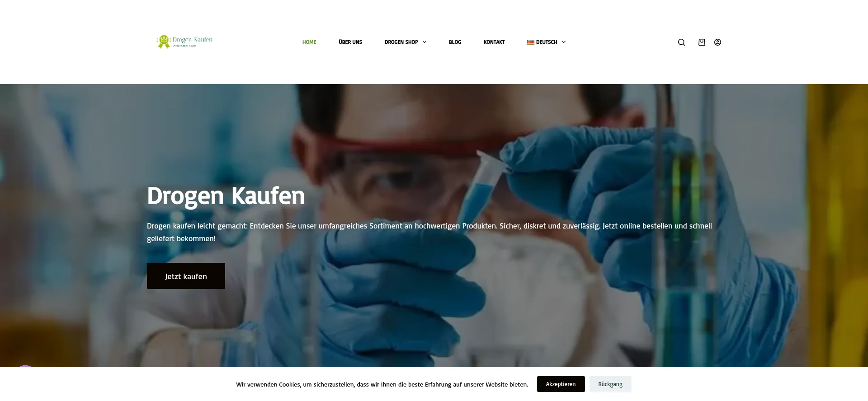Navigate to the KONTAKT page
868x401 pixels.
[494, 42]
